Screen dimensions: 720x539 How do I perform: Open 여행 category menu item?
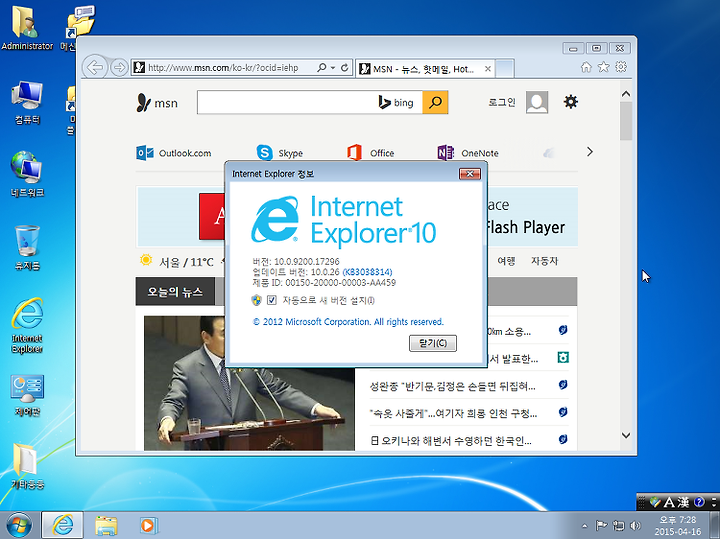click(x=506, y=261)
